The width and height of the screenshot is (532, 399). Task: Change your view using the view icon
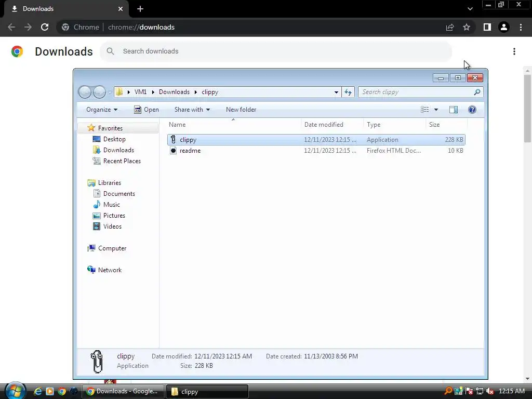pos(425,109)
